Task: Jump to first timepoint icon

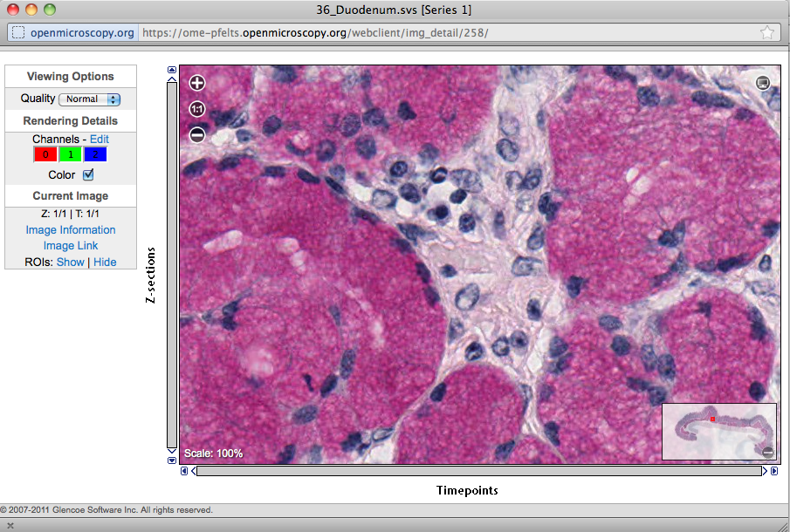Action: tap(184, 471)
